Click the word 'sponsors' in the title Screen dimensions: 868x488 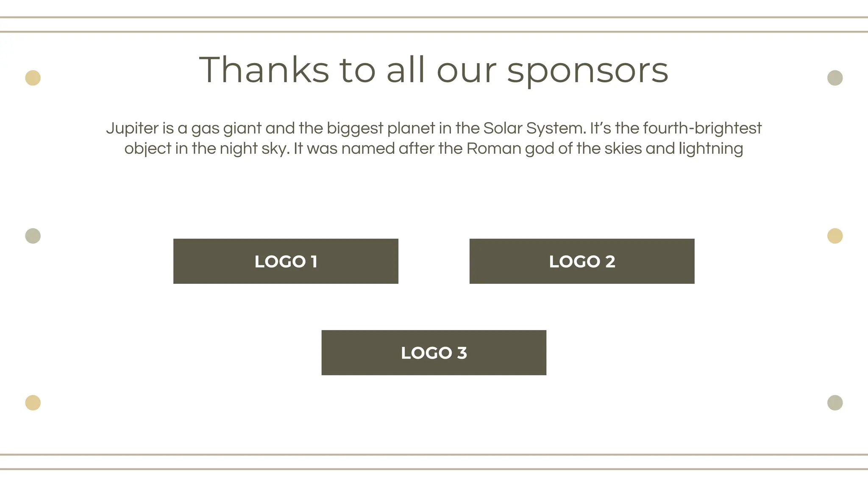coord(587,71)
